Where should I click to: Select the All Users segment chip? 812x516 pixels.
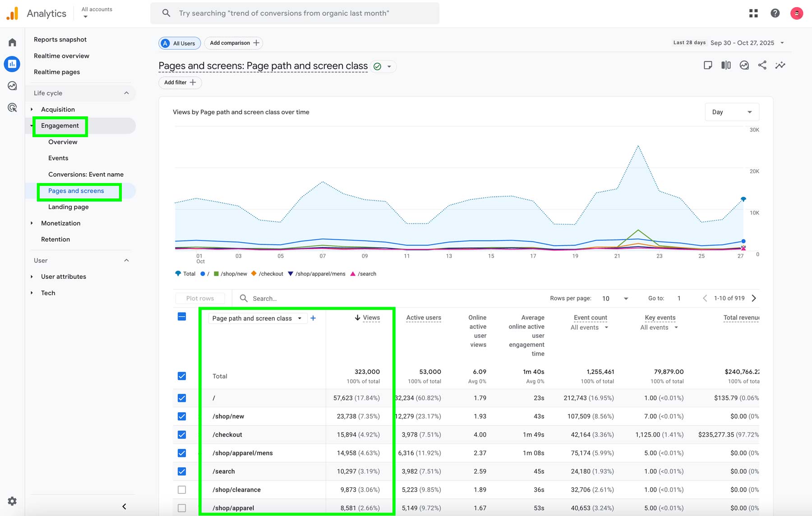[179, 43]
